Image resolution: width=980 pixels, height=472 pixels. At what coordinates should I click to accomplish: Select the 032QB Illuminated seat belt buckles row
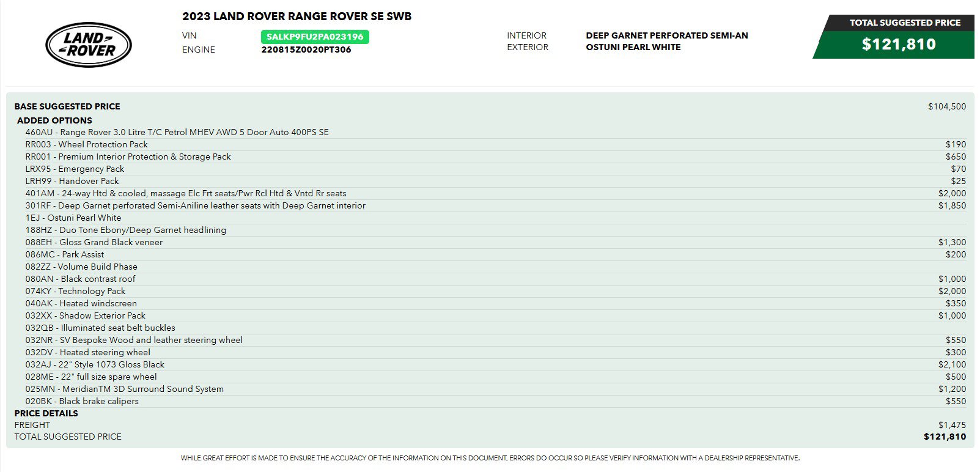click(496, 328)
